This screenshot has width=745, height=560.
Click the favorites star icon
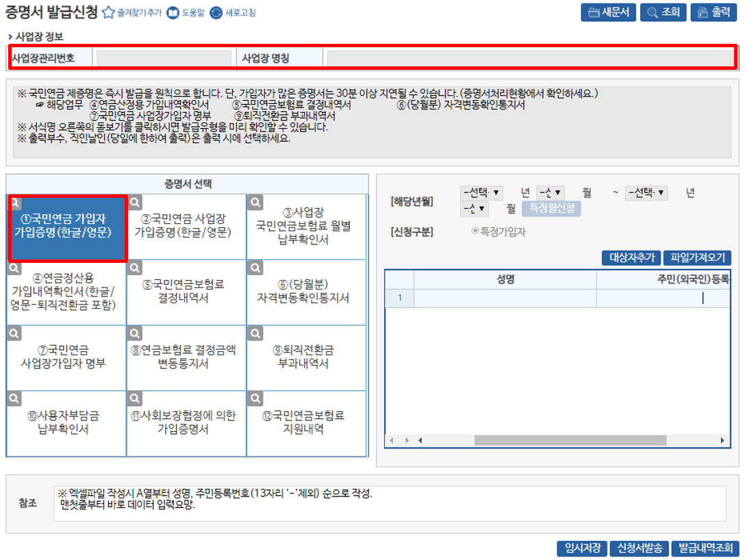(108, 12)
